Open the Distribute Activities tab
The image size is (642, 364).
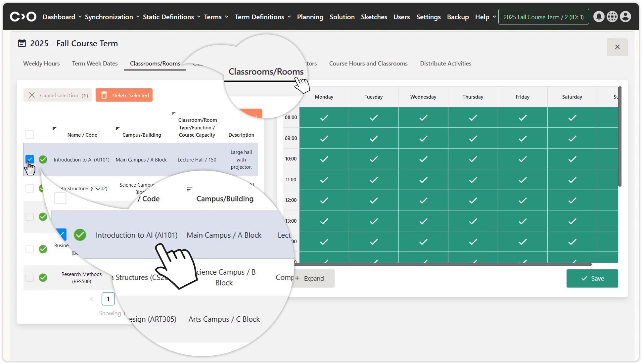pyautogui.click(x=445, y=64)
